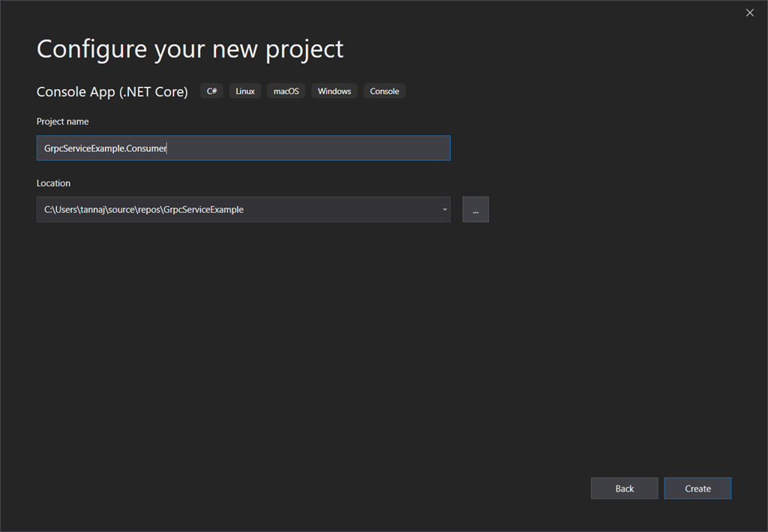768x532 pixels.
Task: Select the Windows platform tag
Action: [x=334, y=91]
